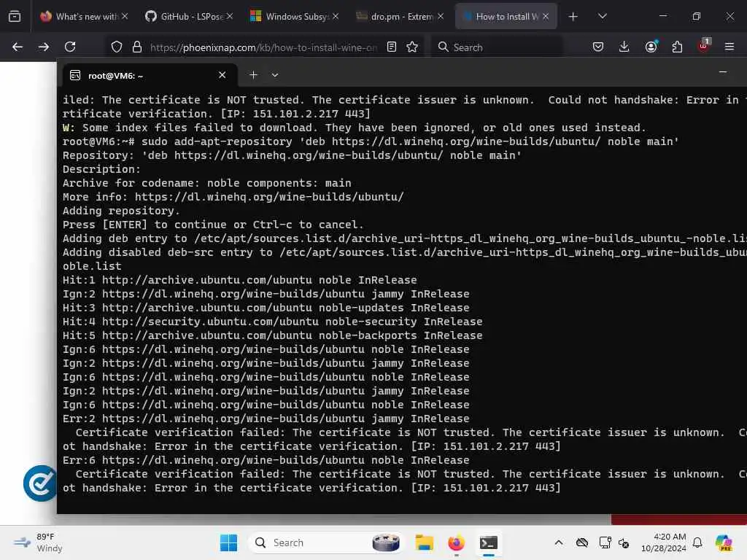Click the tray icon left of the clock
The image size is (747, 560).
click(x=624, y=542)
